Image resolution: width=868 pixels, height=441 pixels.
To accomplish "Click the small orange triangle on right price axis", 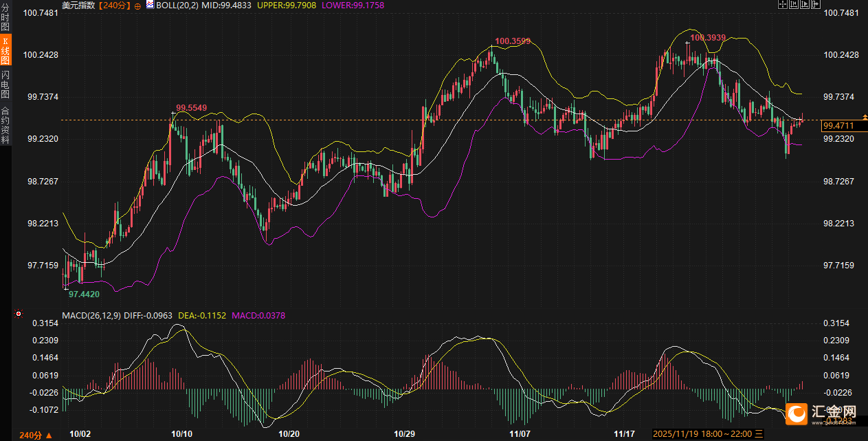I will click(865, 117).
